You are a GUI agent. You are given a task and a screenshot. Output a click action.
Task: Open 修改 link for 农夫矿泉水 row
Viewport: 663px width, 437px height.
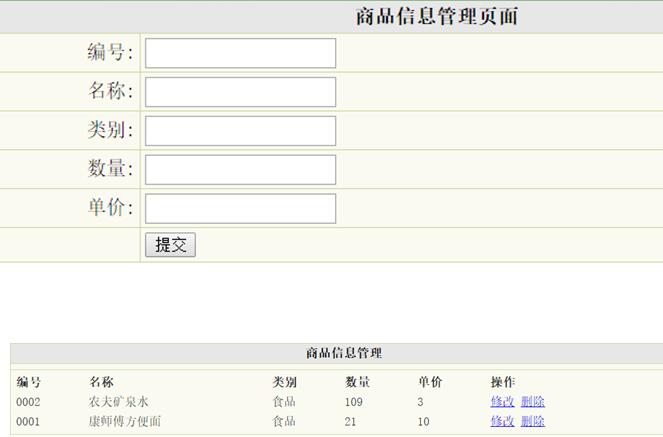point(502,401)
